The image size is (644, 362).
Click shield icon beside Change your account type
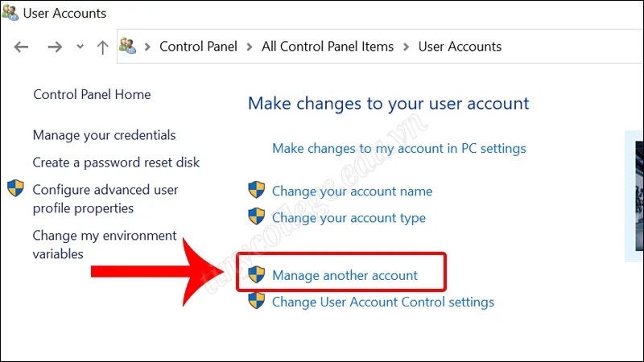257,216
